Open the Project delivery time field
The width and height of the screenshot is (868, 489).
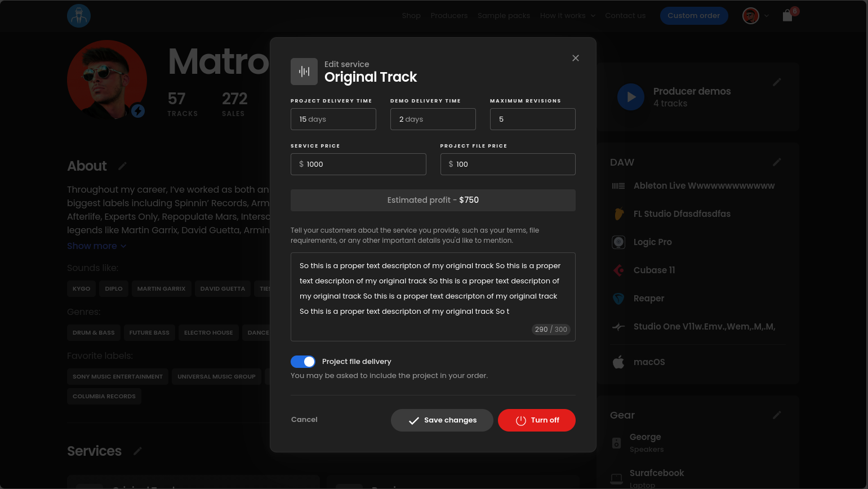(x=333, y=119)
